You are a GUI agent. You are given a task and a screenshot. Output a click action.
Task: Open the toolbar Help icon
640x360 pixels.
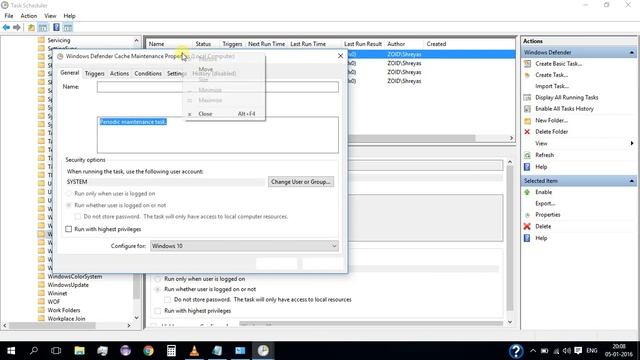[x=56, y=27]
